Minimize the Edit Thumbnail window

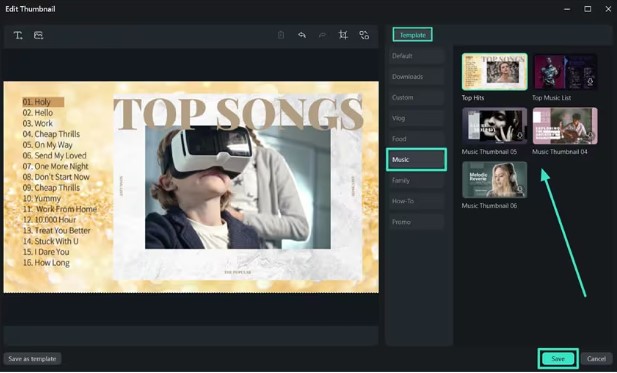coord(567,9)
